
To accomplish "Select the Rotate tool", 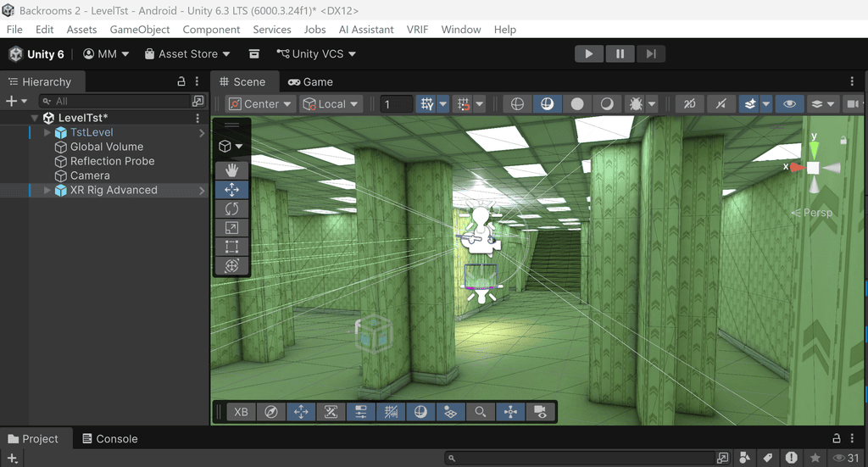I will tap(231, 208).
